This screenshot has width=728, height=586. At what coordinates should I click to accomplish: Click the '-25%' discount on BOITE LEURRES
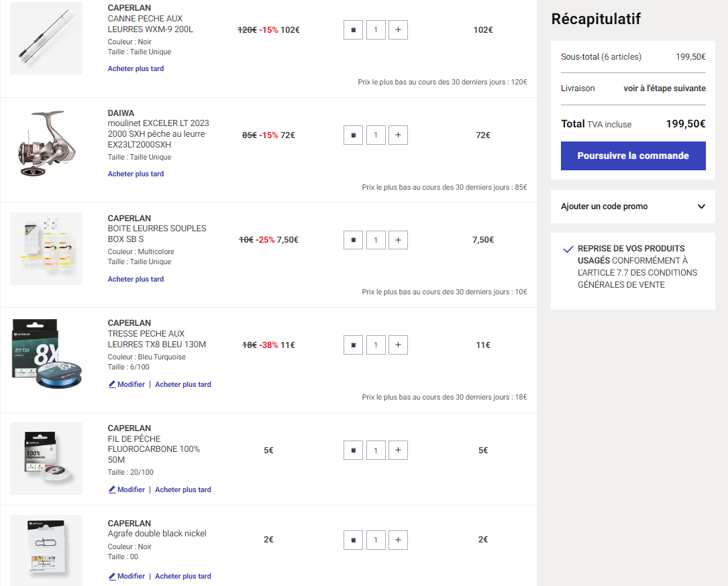click(x=265, y=240)
